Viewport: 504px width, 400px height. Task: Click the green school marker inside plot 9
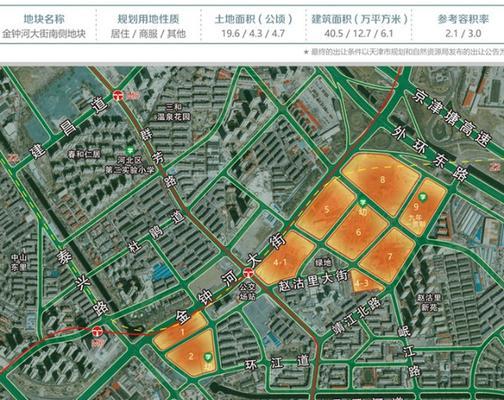pyautogui.click(x=423, y=197)
